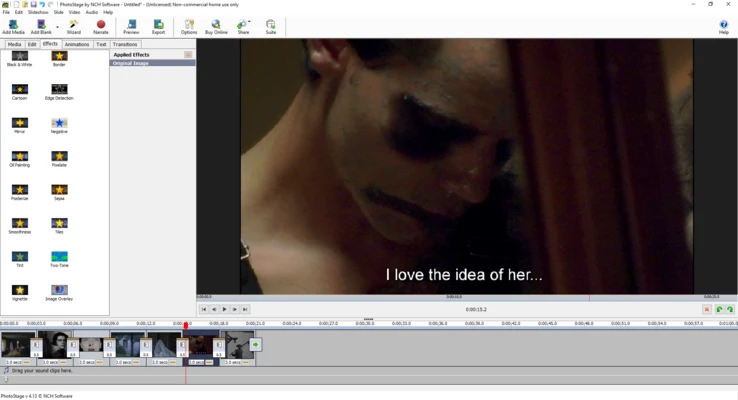Apply the Oil Painting effect

click(19, 159)
